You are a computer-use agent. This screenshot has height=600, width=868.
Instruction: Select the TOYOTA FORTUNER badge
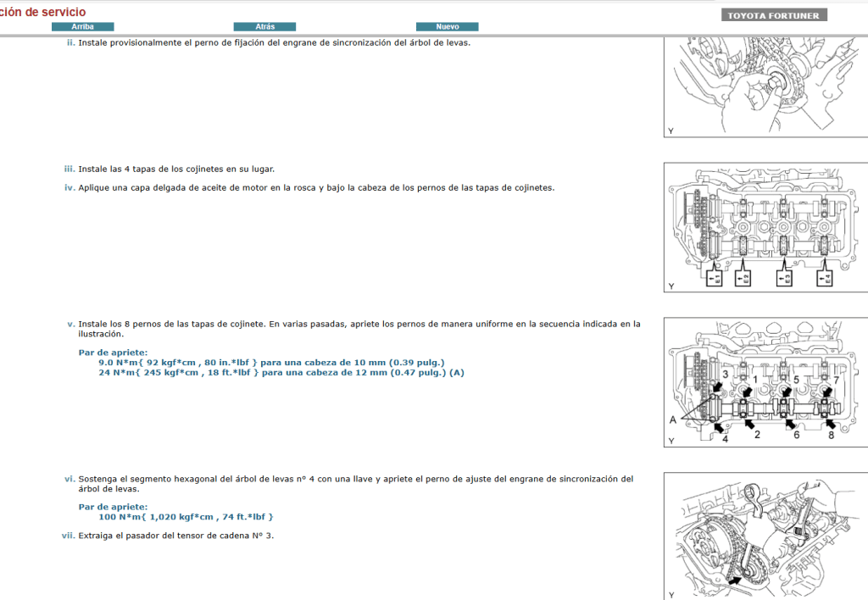click(x=772, y=14)
